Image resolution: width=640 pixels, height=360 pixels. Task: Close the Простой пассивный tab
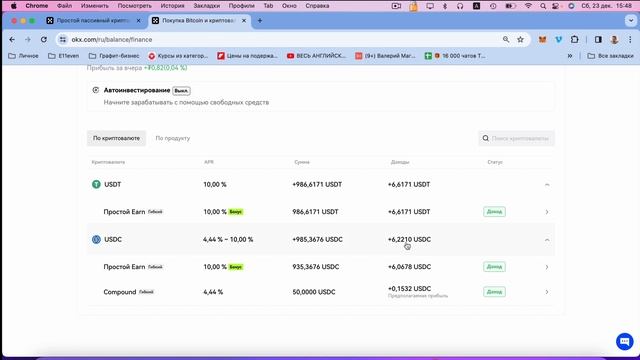coord(138,20)
